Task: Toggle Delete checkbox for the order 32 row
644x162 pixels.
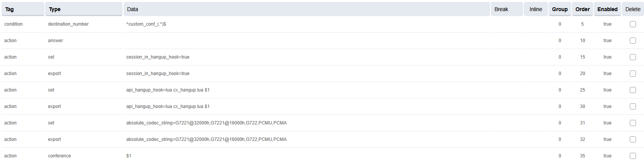Action: point(633,139)
